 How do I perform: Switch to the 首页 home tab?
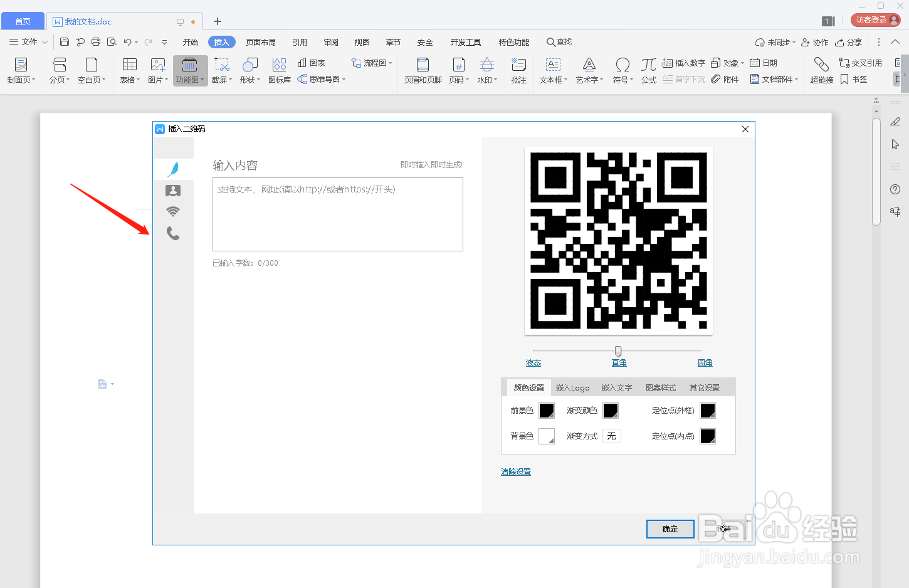(23, 21)
